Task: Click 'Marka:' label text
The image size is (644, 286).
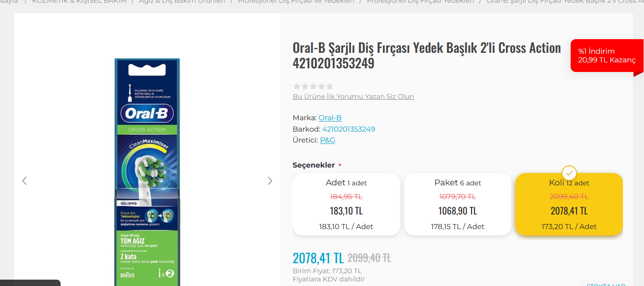Action: pos(304,118)
